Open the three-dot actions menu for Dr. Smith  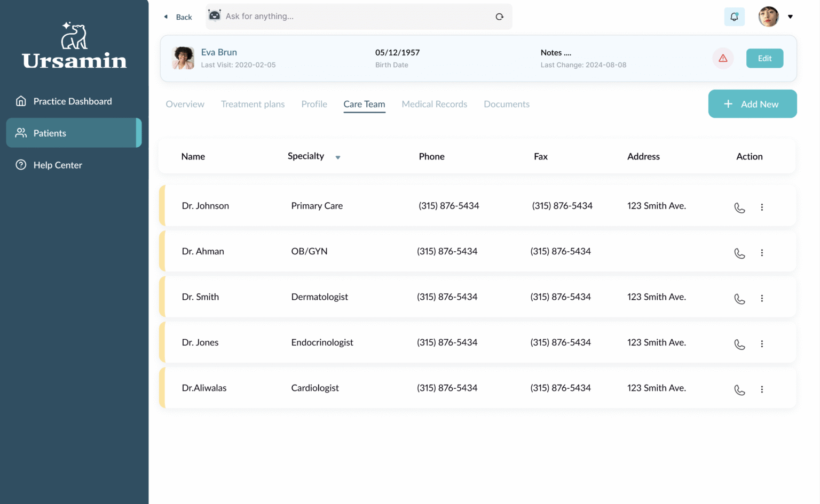click(762, 299)
